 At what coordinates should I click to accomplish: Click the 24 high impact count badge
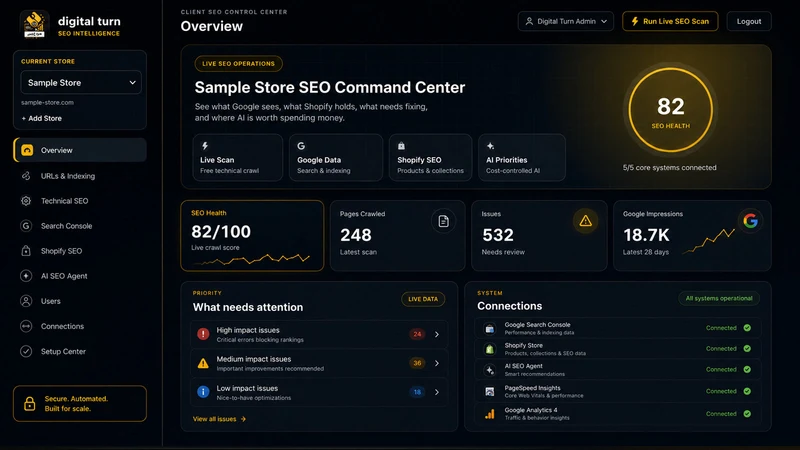pos(417,334)
